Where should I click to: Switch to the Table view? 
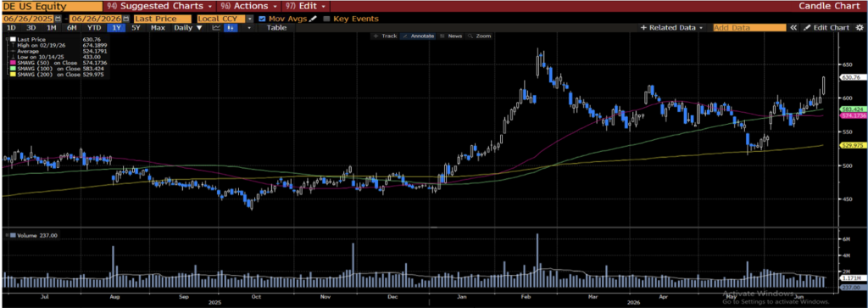click(x=277, y=28)
